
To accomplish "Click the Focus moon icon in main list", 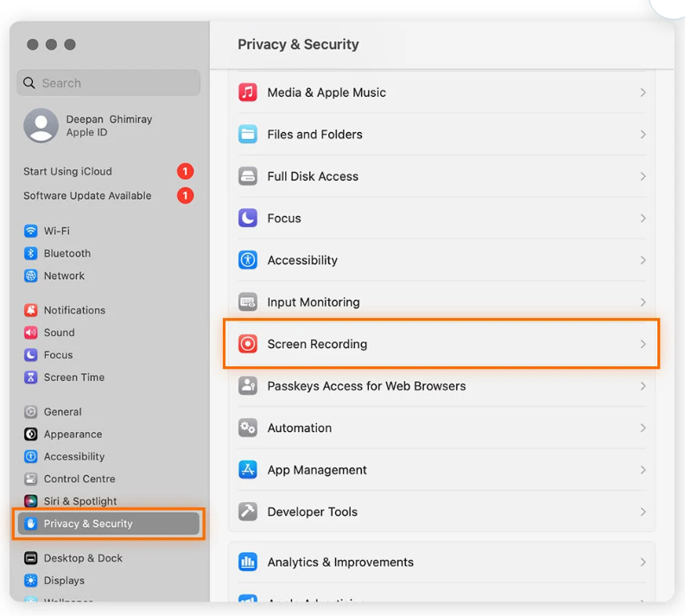I will [x=248, y=219].
